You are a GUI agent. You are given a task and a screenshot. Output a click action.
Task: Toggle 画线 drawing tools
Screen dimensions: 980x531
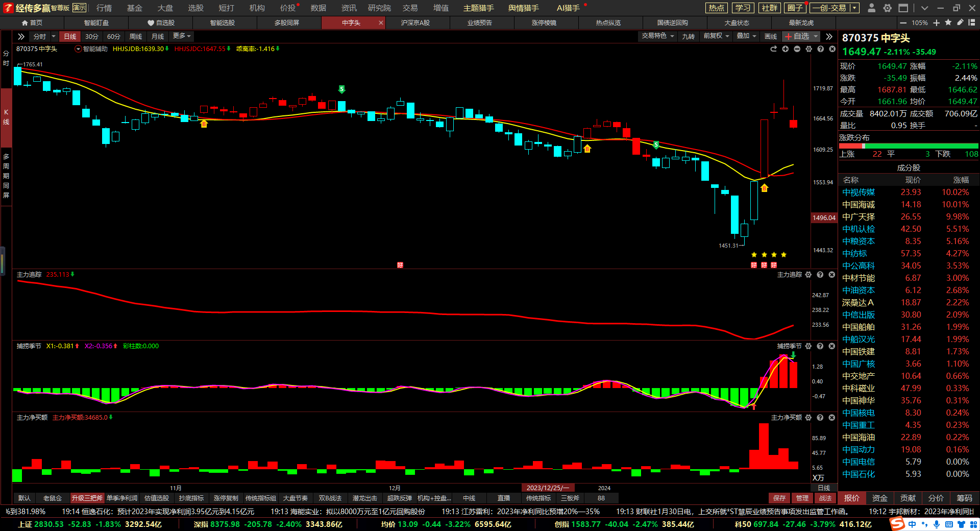tap(771, 36)
